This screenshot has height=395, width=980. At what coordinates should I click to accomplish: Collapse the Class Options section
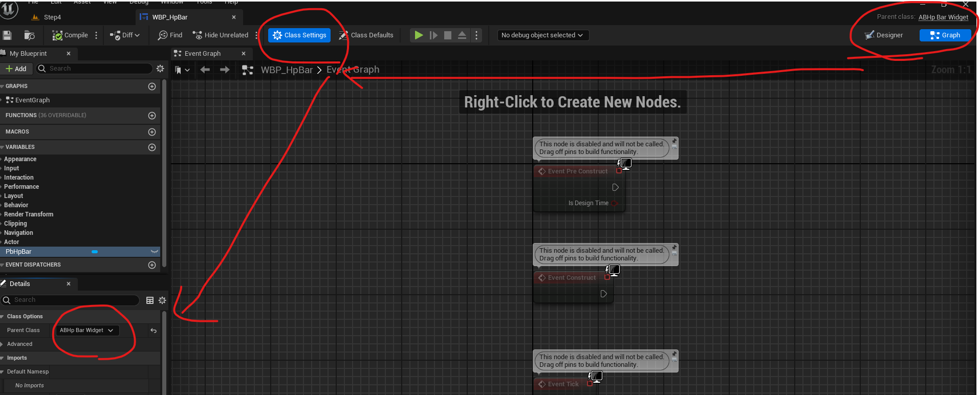[2, 317]
